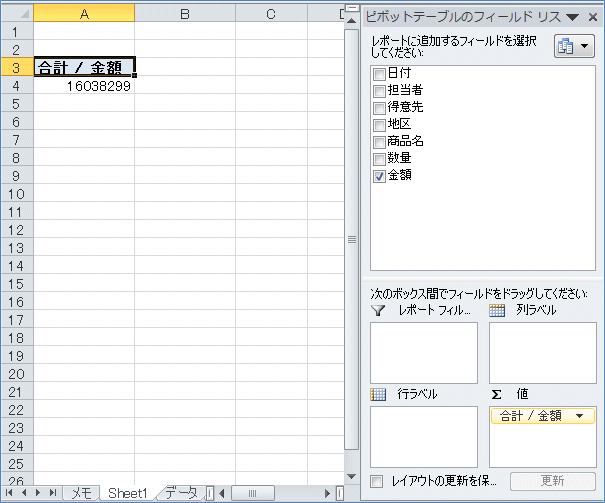Screen dimensions: 605x503
Task: Open the field list pane title dropdown arrow
Action: [573, 17]
